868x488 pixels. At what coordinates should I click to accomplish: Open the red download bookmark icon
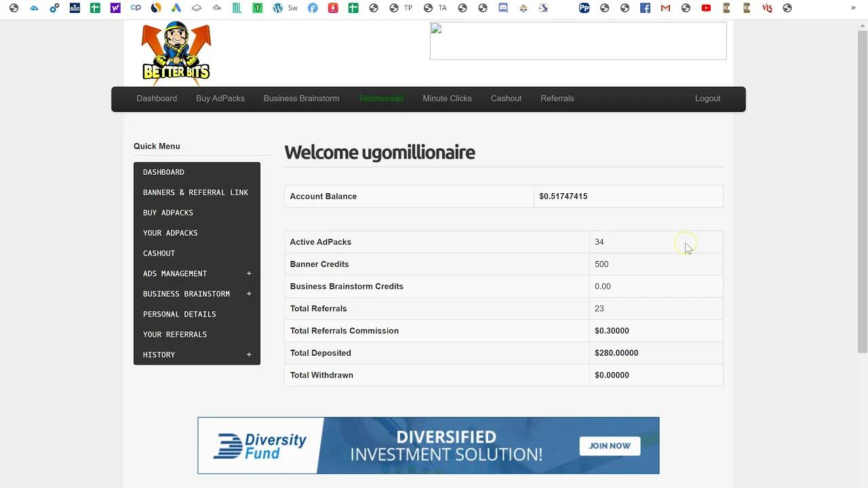333,8
